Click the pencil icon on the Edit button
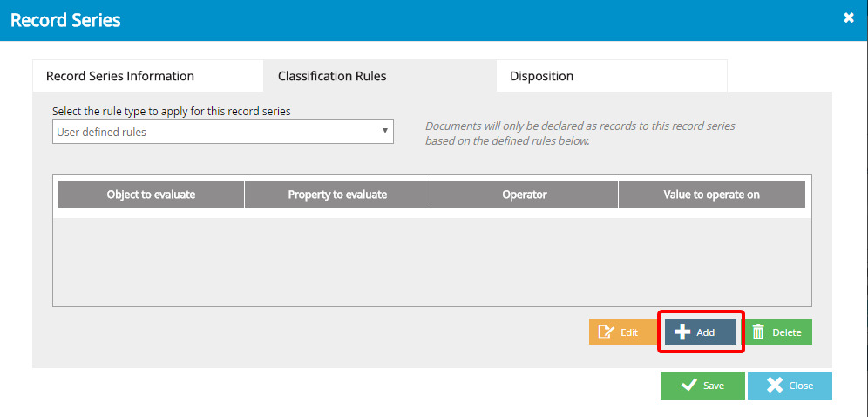The height and width of the screenshot is (417, 868). [607, 332]
